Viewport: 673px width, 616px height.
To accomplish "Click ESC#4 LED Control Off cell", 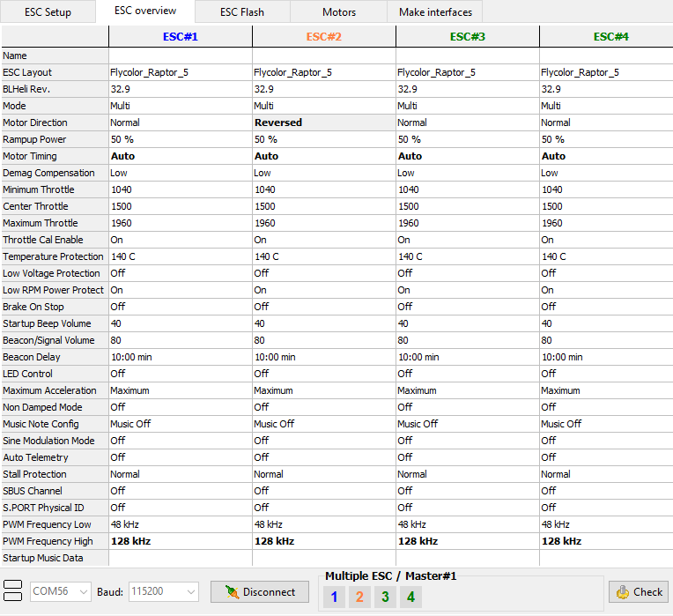I will 606,374.
